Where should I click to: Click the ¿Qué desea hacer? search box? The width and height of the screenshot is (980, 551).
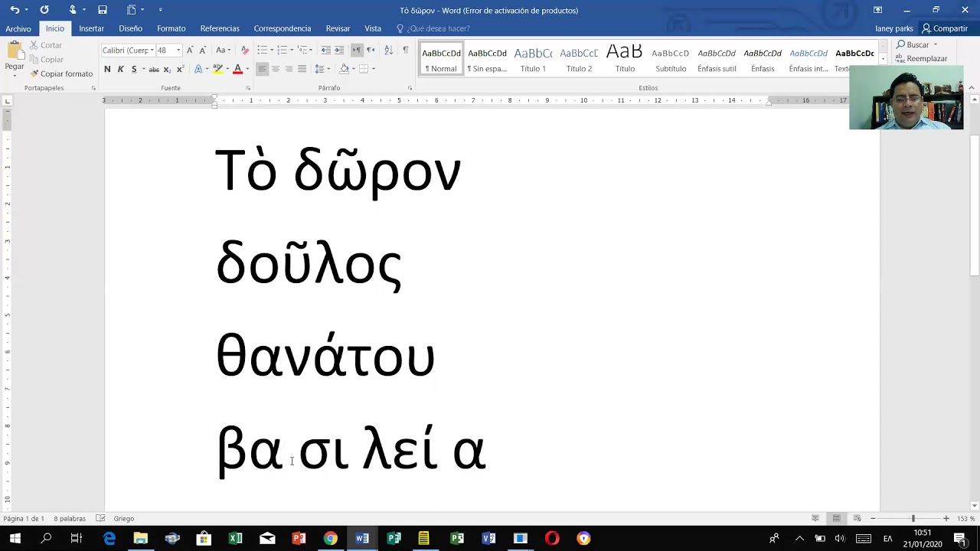click(433, 28)
